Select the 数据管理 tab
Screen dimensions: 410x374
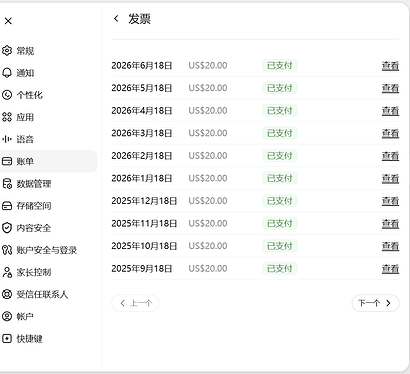point(49,184)
